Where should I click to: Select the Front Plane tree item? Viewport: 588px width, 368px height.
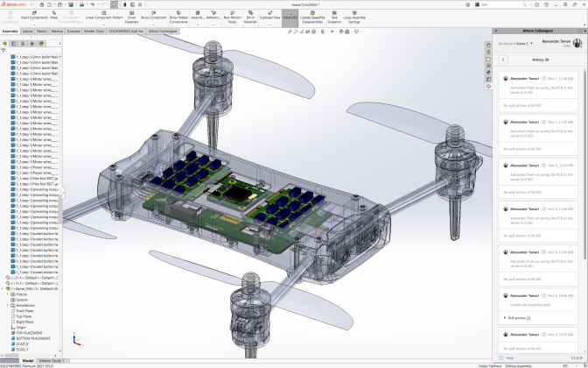pos(24,310)
